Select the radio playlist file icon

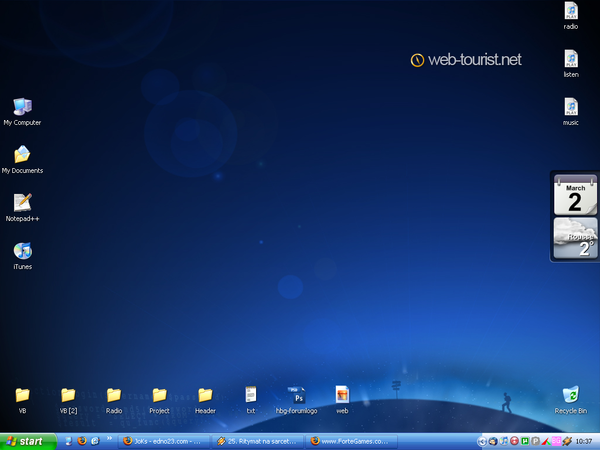571,16
